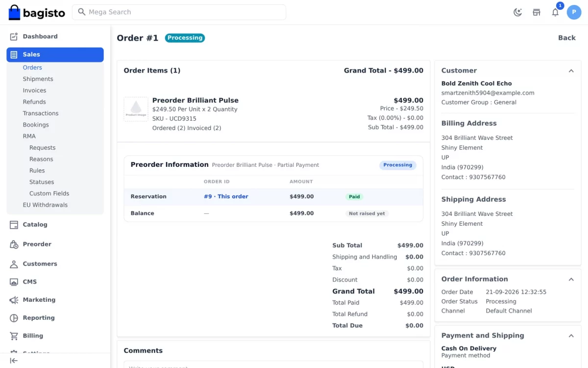Collapse the Customer panel chevron

[x=571, y=71]
